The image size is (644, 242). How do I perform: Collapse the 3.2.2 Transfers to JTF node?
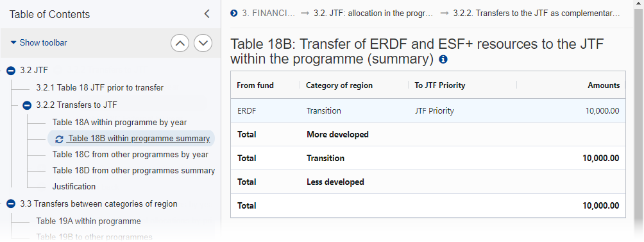tap(27, 105)
